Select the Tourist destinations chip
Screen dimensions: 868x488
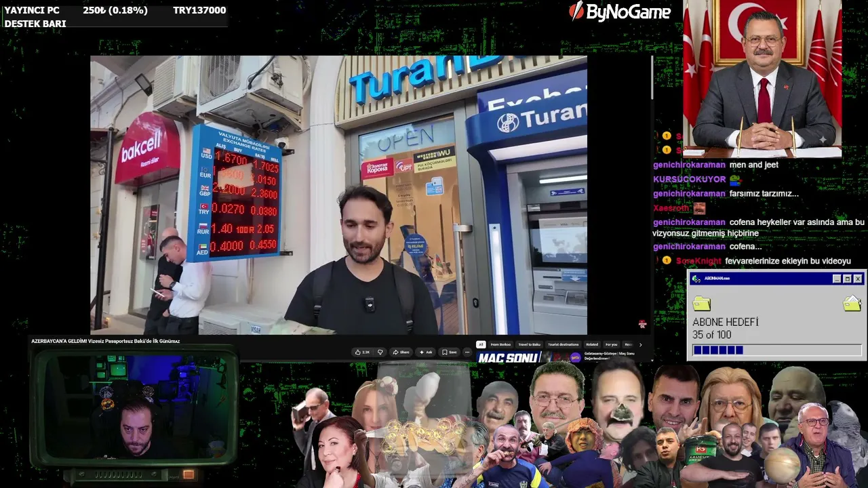[564, 344]
